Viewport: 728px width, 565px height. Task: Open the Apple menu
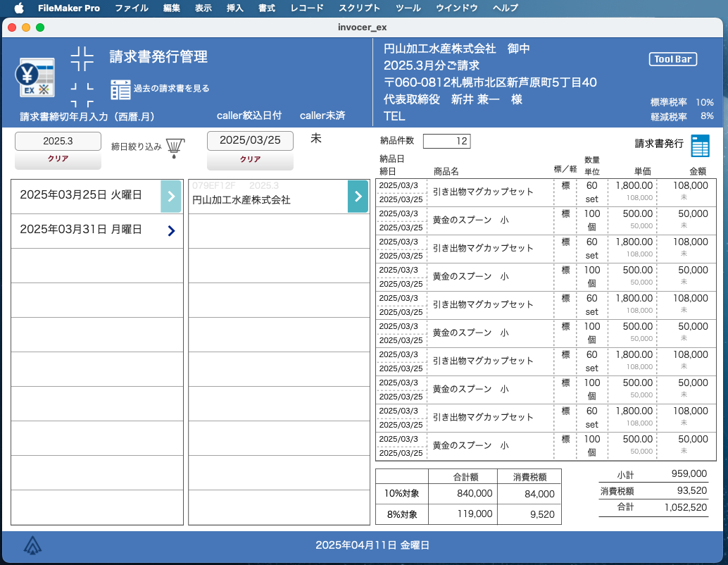pyautogui.click(x=19, y=8)
